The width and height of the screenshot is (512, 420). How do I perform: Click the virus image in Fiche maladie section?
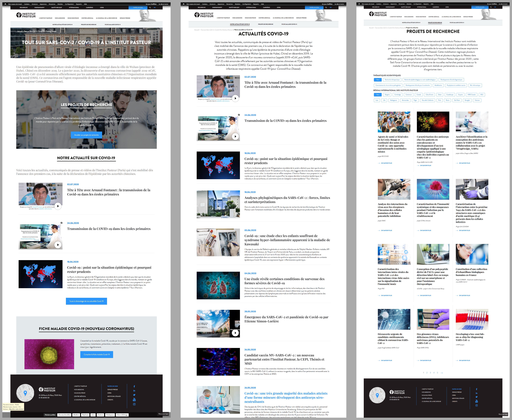[x=49, y=354]
